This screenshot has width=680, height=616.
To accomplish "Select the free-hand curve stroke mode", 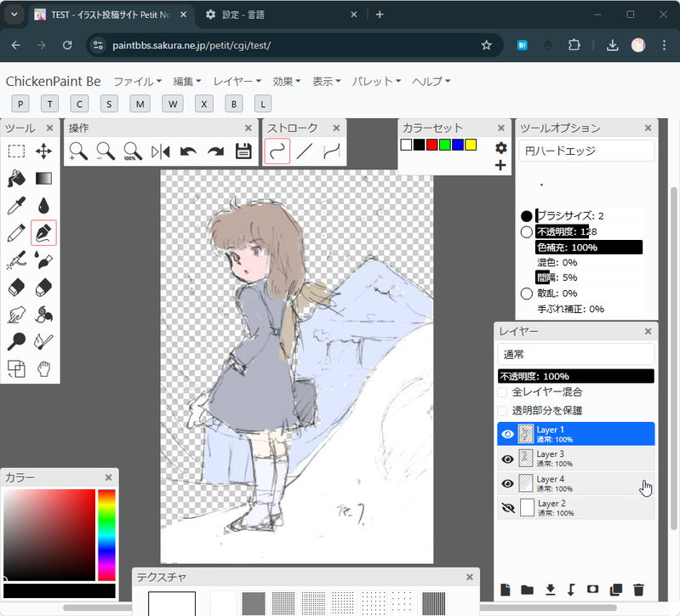I will [277, 151].
